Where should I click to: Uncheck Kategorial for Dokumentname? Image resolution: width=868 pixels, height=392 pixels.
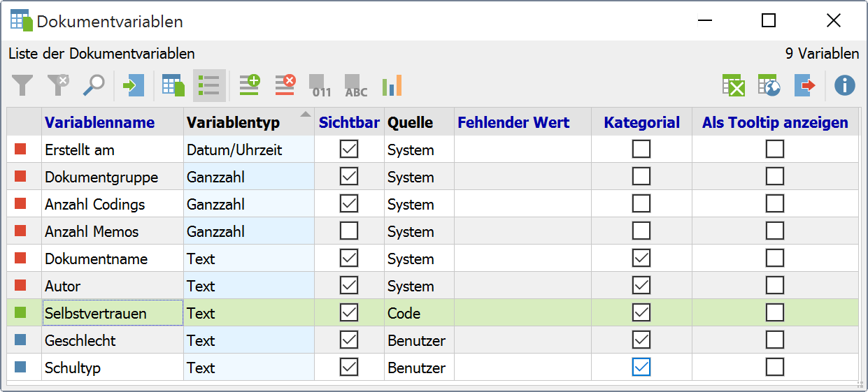[x=641, y=258]
